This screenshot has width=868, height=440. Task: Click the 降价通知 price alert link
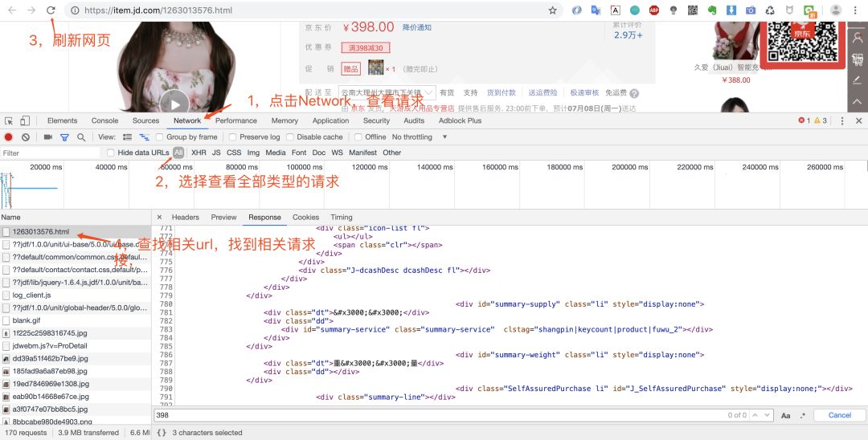coord(417,27)
